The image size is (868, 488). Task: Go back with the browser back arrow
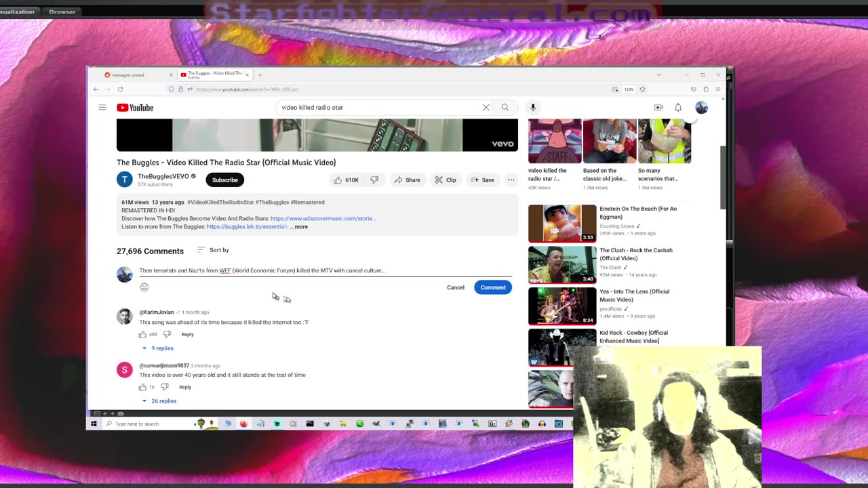click(x=96, y=89)
